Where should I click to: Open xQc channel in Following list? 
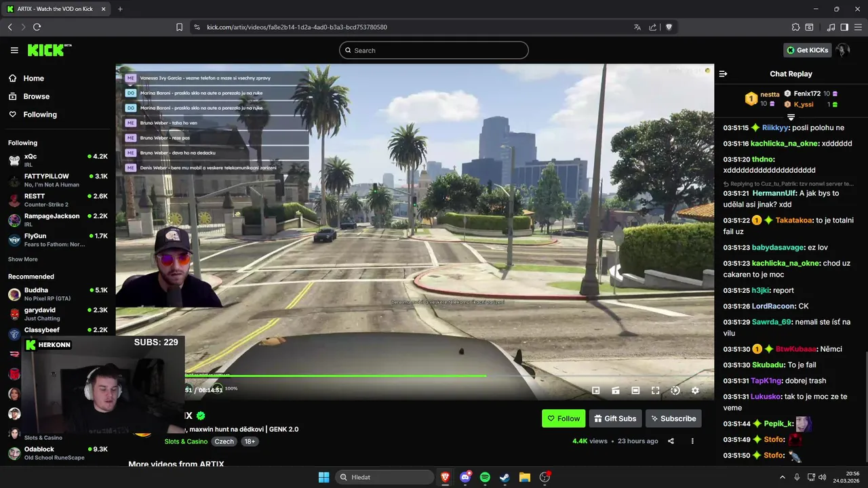[x=58, y=160]
